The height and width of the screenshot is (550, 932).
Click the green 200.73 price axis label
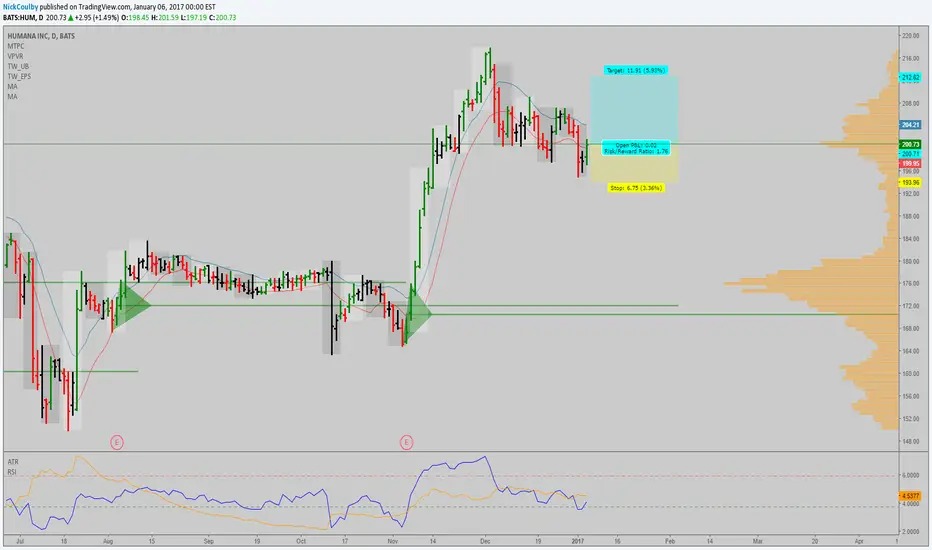click(910, 144)
